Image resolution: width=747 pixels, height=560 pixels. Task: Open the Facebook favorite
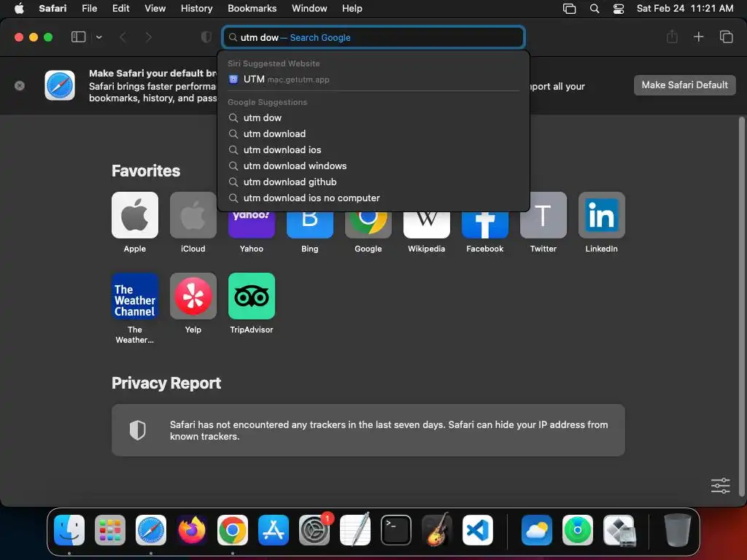[485, 225]
